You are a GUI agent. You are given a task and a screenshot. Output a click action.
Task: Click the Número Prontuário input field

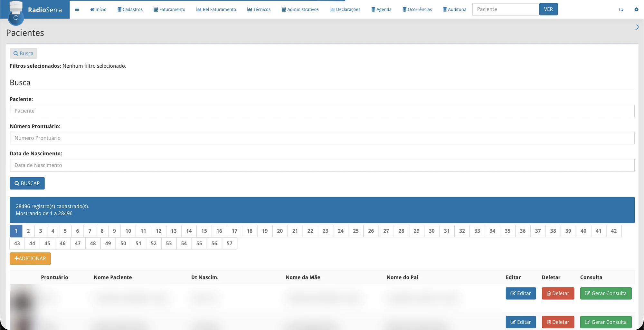click(322, 138)
